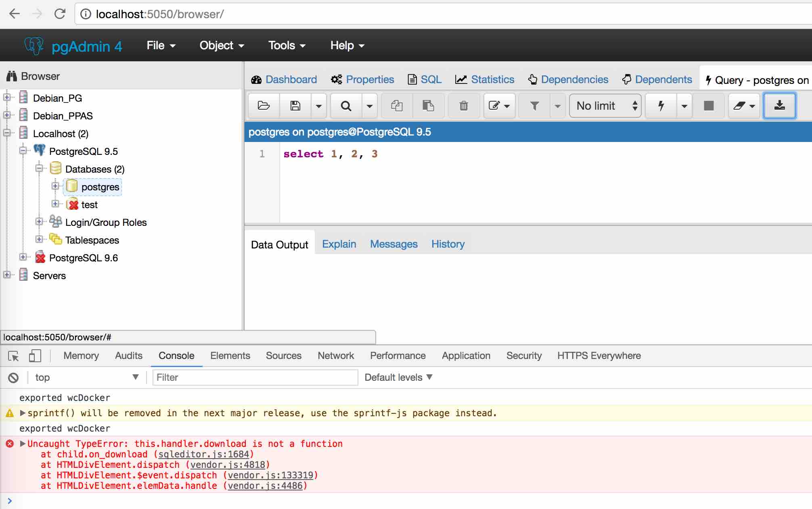Open the Tools menu
The width and height of the screenshot is (812, 509).
[x=287, y=46]
